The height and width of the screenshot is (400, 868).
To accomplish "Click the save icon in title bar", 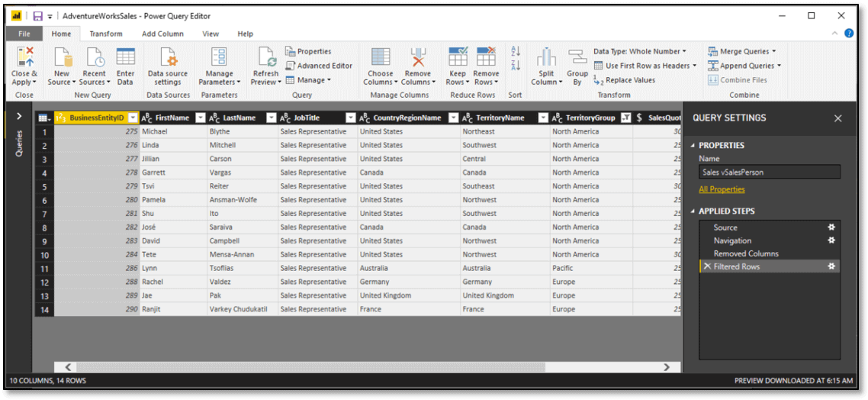I will 37,16.
